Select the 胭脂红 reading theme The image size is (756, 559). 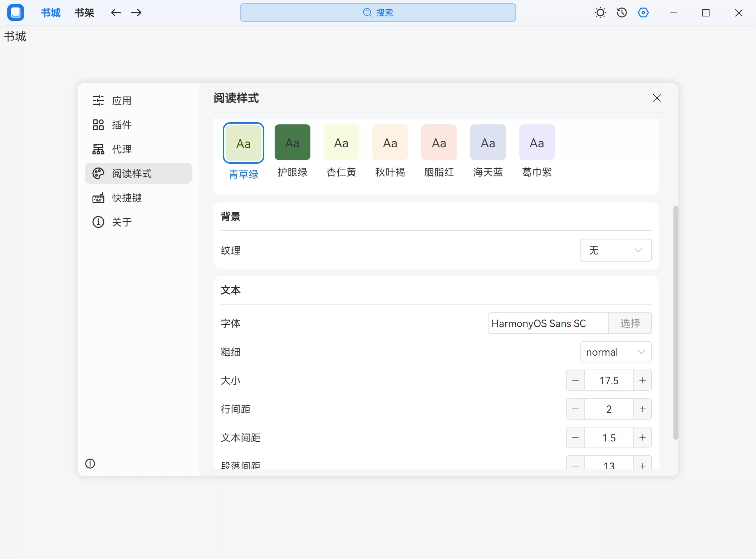tap(439, 142)
